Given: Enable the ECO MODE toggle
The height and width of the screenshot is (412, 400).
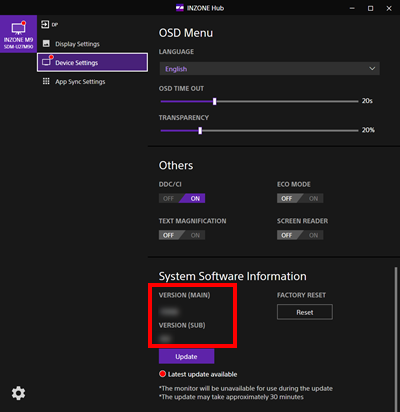Looking at the screenshot, I should click(x=313, y=198).
